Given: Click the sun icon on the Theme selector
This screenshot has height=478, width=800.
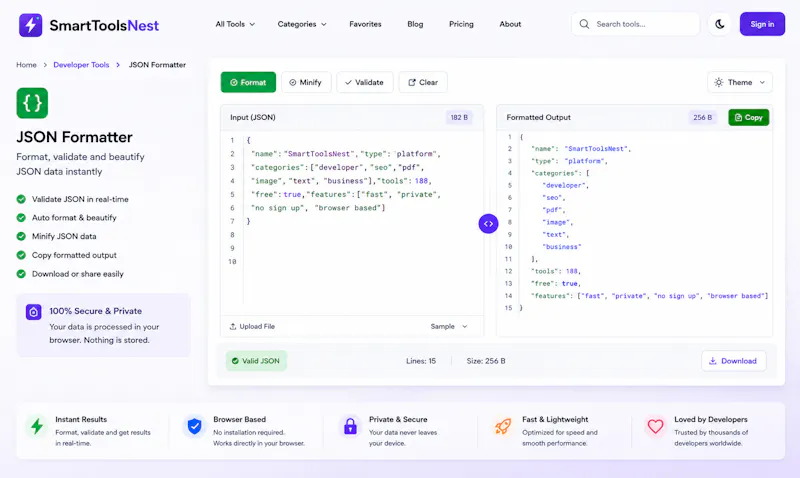Looking at the screenshot, I should tap(718, 82).
